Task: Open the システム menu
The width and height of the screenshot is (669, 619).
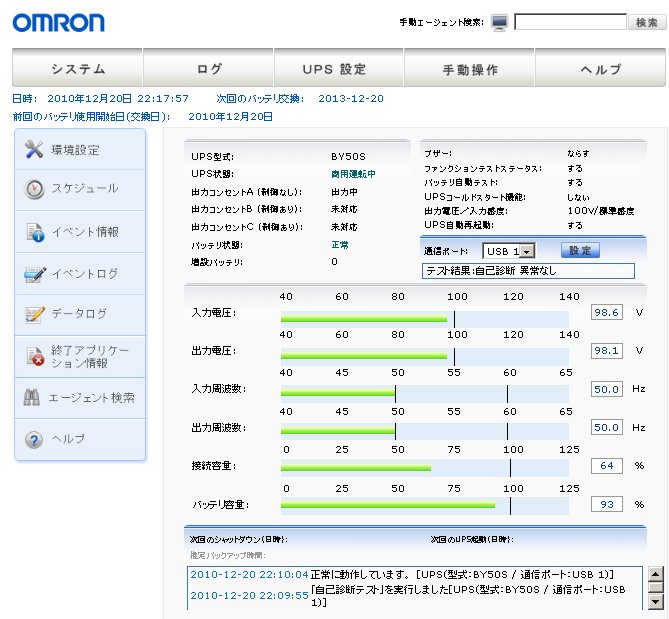Action: 78,69
